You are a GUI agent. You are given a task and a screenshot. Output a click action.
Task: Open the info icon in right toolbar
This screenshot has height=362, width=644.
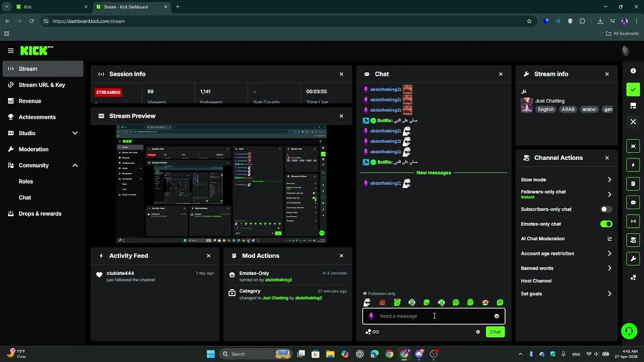[633, 71]
